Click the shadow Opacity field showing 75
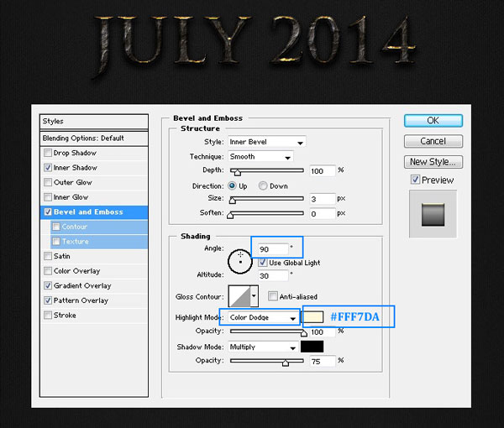 (x=323, y=361)
